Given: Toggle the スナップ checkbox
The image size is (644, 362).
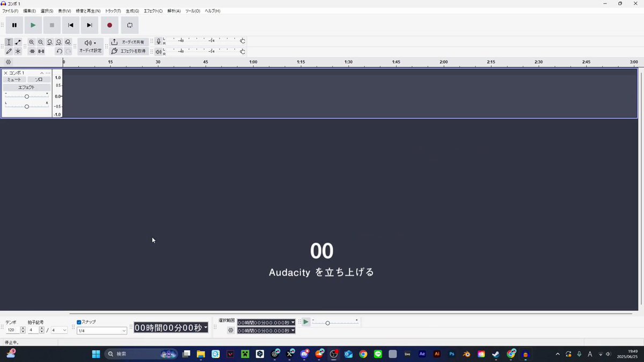Looking at the screenshot, I should [79, 322].
